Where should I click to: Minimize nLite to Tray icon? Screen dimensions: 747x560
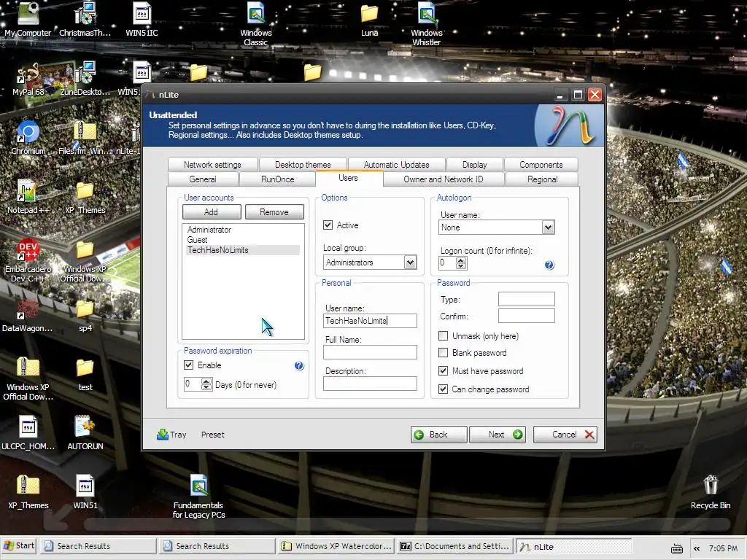pyautogui.click(x=171, y=435)
